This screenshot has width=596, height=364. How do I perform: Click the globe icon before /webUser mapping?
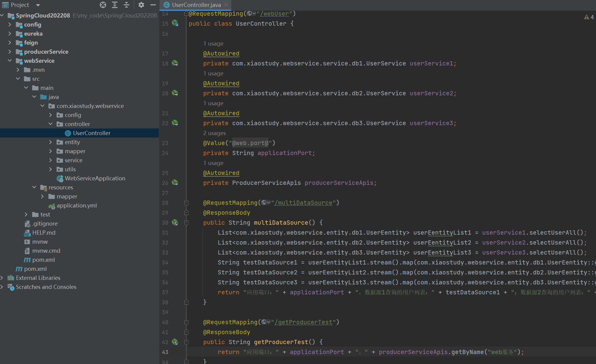click(x=251, y=14)
